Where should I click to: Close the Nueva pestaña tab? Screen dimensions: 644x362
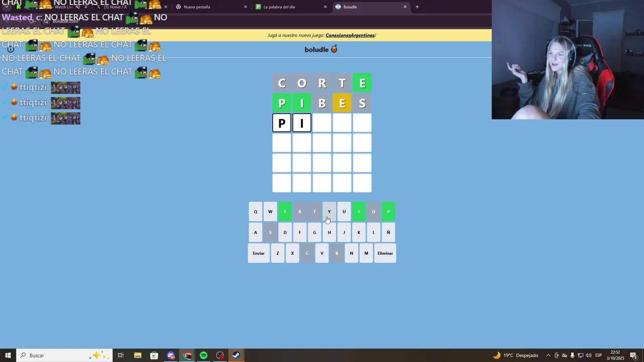[x=246, y=7]
